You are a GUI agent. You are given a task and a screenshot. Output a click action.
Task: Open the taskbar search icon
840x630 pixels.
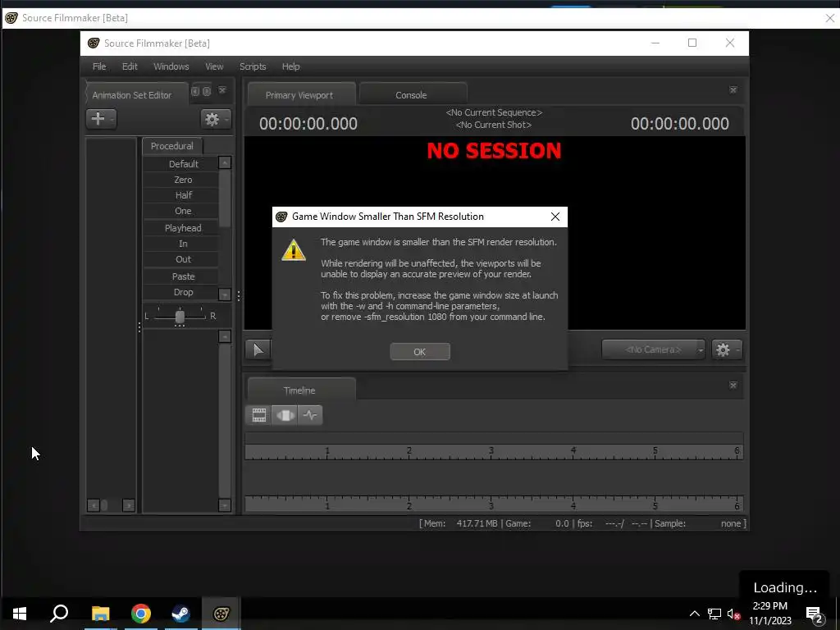(59, 614)
